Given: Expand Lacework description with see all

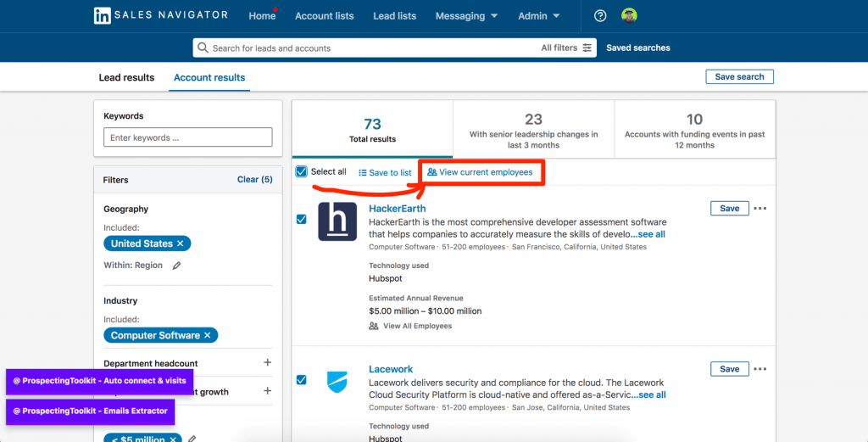Looking at the screenshot, I should pos(648,395).
